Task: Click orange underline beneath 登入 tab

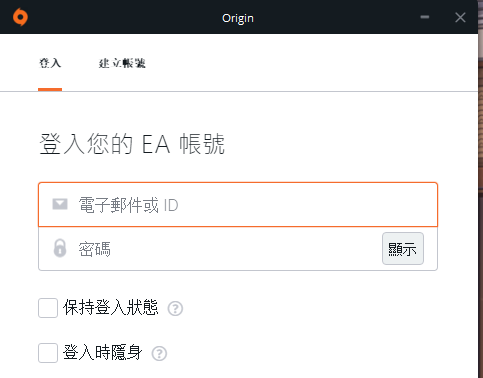Action: click(50, 89)
